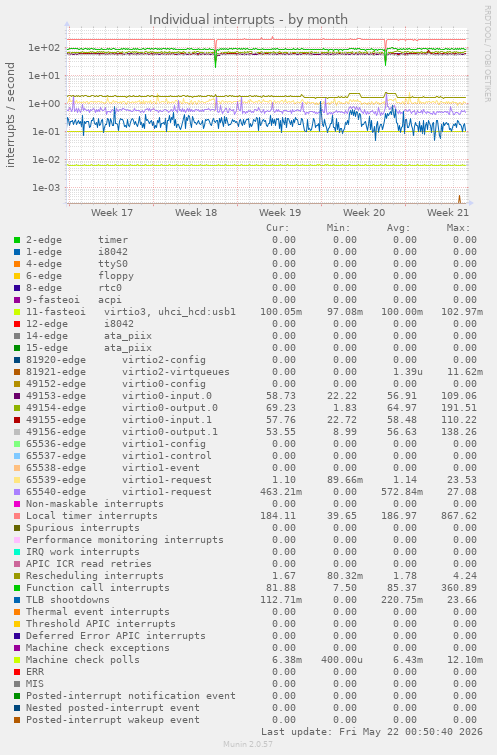This screenshot has height=755, width=497.
Task: Click the Munin 2.0.57 footer text
Action: pos(248,744)
